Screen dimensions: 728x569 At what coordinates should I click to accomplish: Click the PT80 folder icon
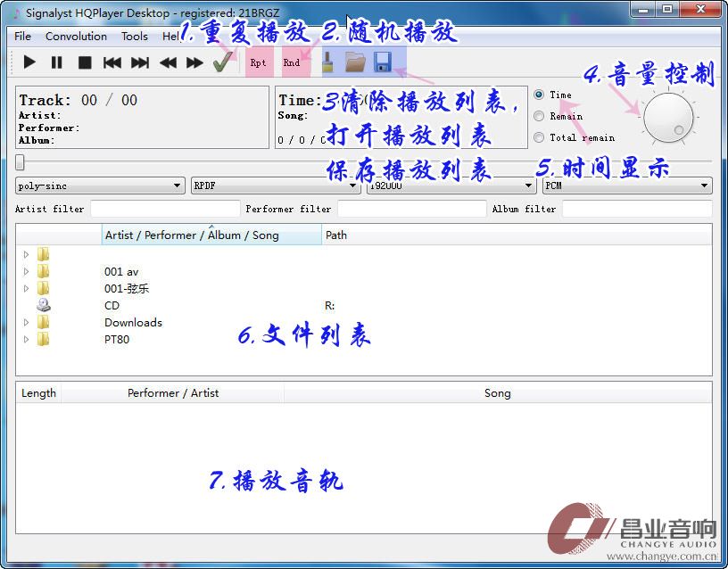pos(43,339)
